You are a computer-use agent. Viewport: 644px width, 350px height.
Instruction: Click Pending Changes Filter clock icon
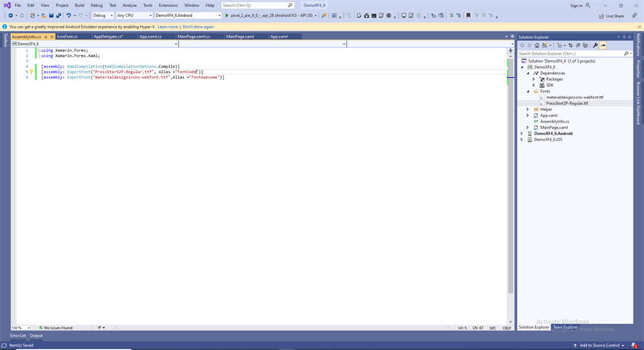point(559,45)
